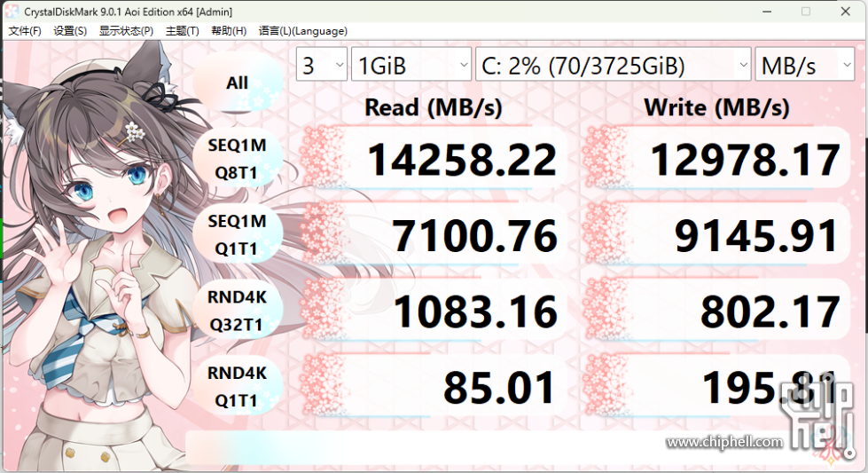Open the 主题(T) menu
Image resolution: width=868 pixels, height=473 pixels.
(x=182, y=31)
